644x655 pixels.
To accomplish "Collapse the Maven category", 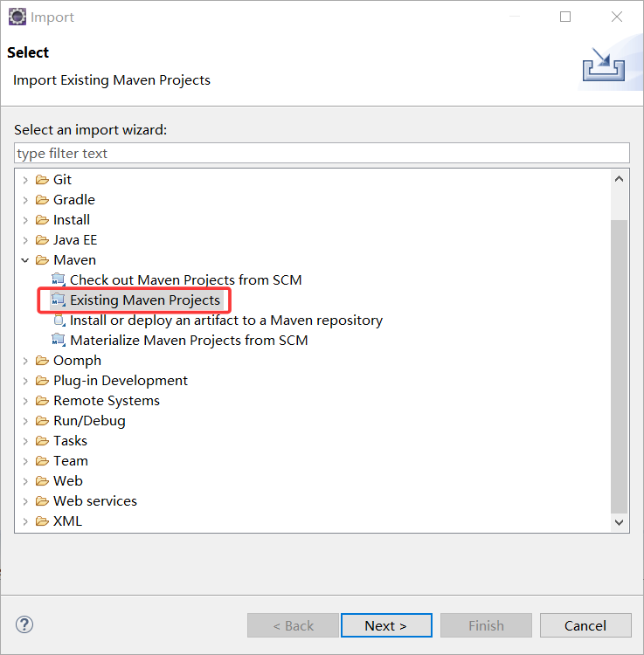I will point(25,260).
